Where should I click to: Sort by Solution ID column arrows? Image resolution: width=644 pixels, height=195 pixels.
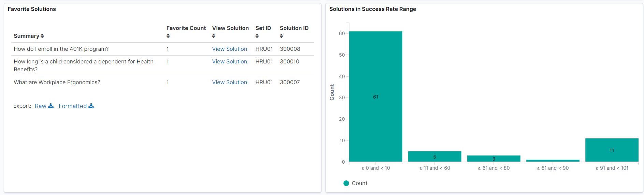point(281,36)
